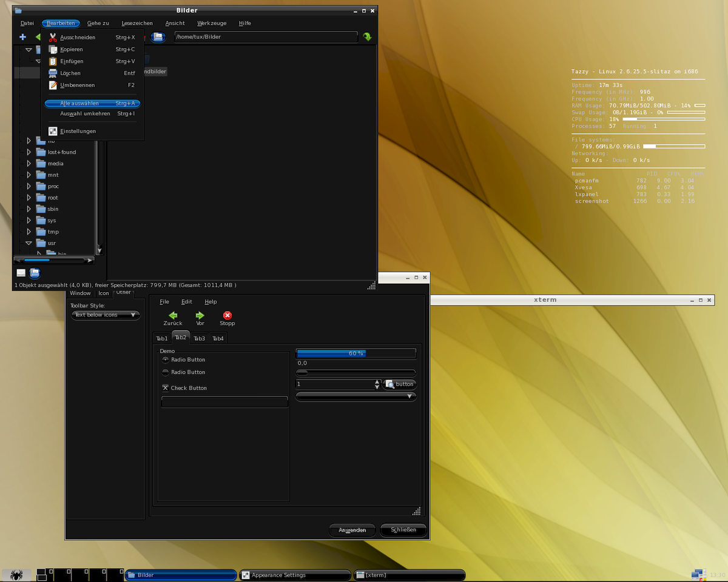Expand the media folder in tree
This screenshot has height=582, width=728.
pos(29,164)
